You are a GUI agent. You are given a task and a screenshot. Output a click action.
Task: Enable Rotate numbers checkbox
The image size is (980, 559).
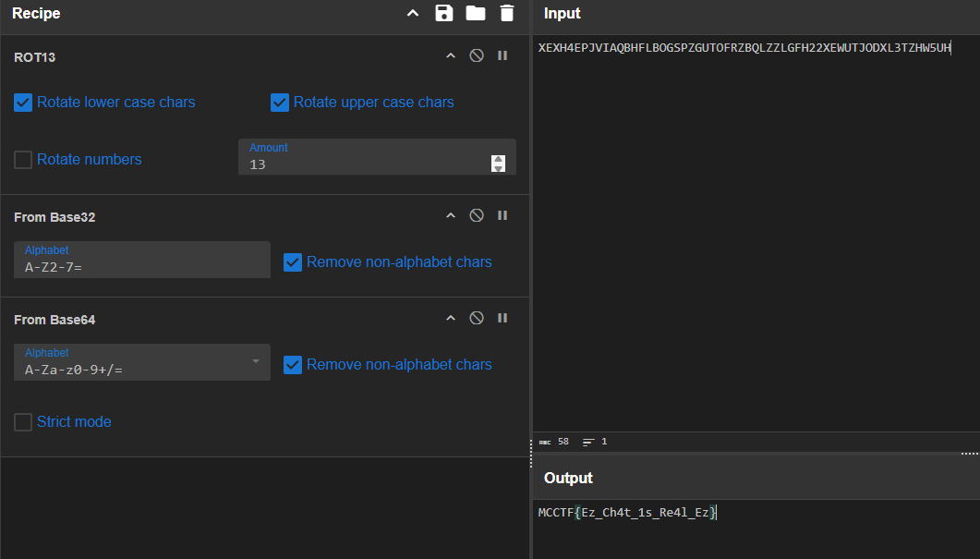(x=23, y=160)
